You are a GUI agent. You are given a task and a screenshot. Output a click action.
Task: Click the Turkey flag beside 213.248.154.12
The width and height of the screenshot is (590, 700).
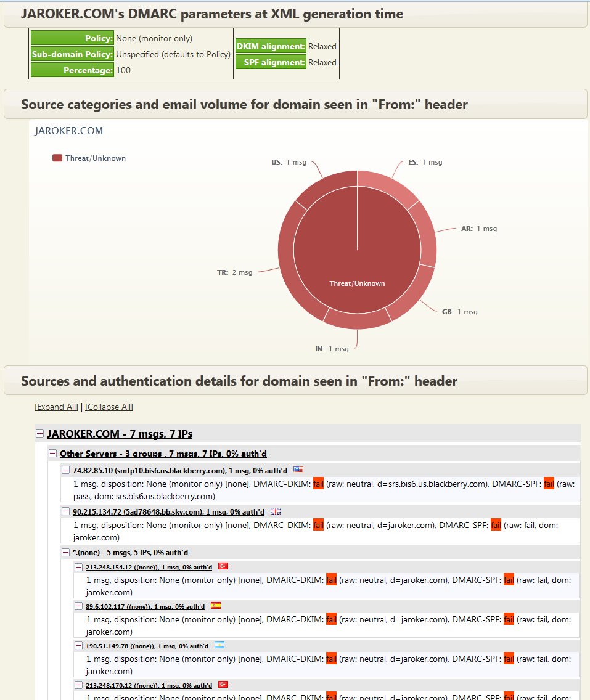pyautogui.click(x=223, y=566)
